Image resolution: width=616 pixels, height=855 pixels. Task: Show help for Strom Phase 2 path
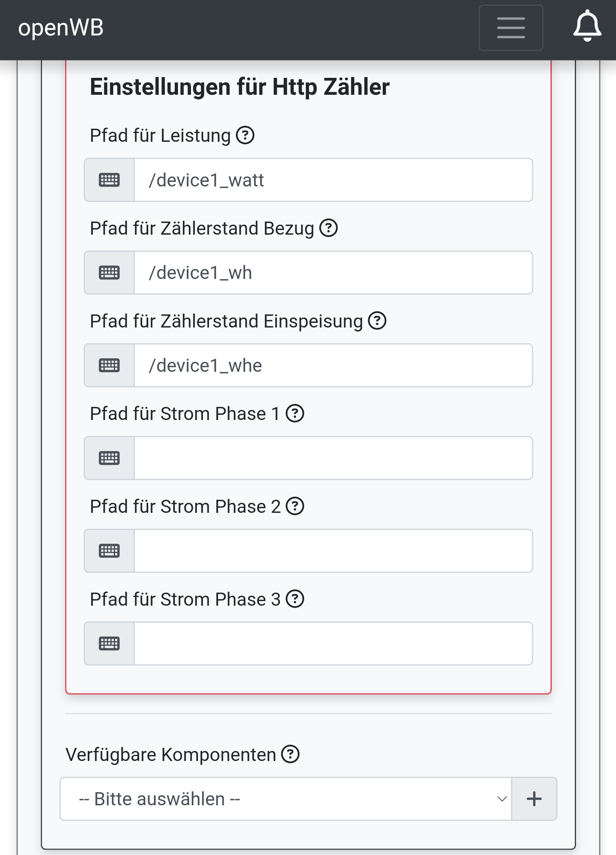295,506
